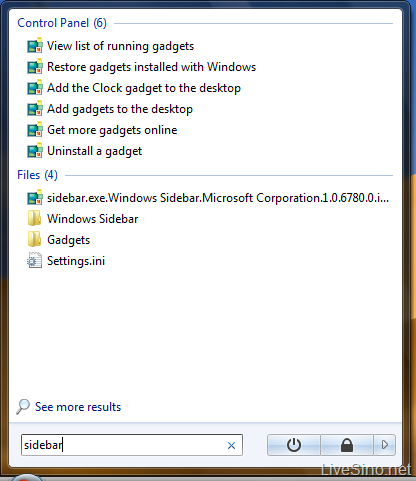The width and height of the screenshot is (416, 481).
Task: Click the icon next to Add the Clock gadget
Action: coord(35,88)
